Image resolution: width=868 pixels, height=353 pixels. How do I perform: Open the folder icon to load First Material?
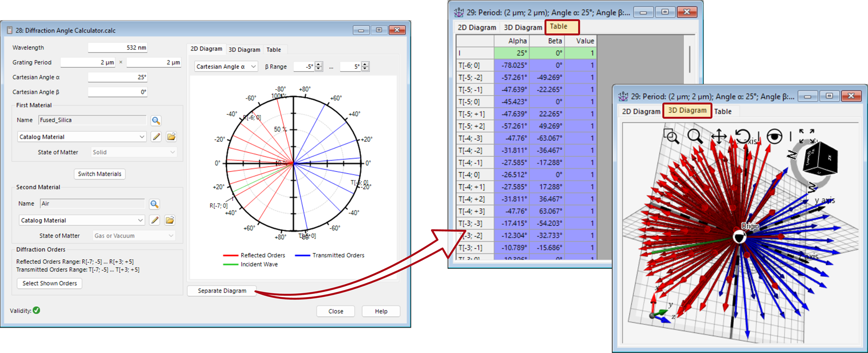(171, 136)
